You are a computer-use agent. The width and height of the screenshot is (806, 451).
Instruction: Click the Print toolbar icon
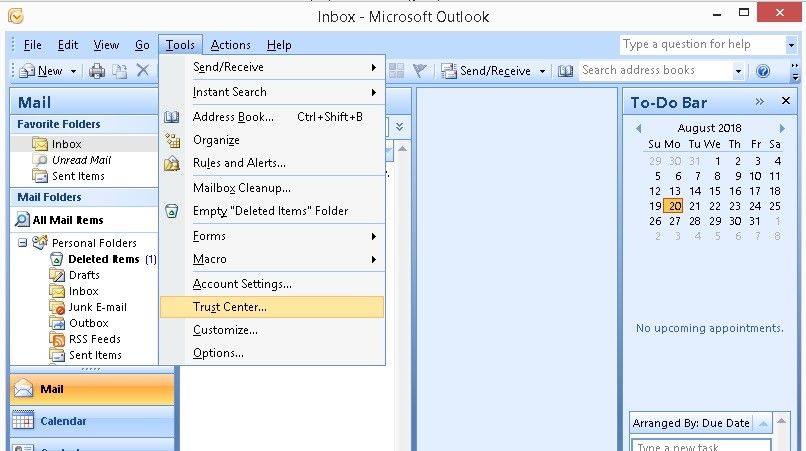click(x=97, y=70)
